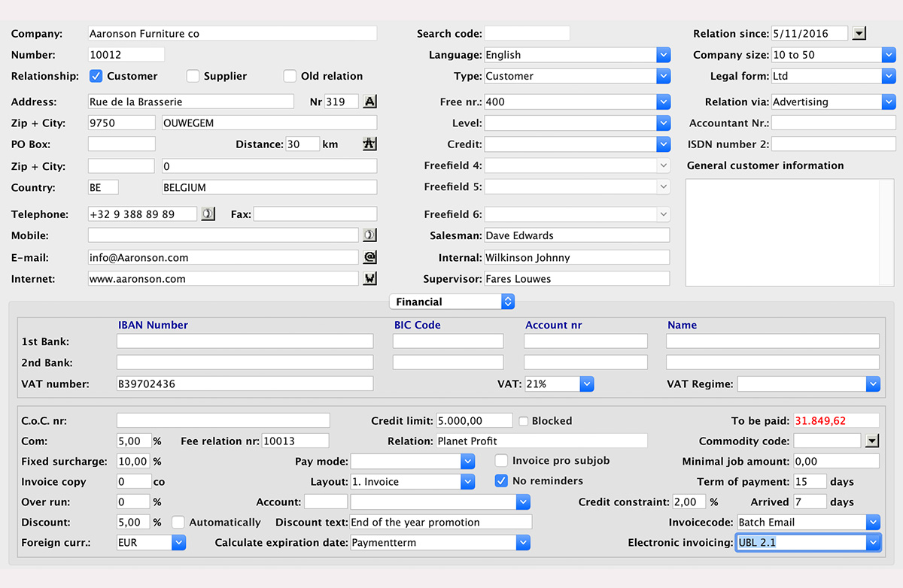Open the Level dropdown
This screenshot has height=588, width=903.
click(663, 123)
